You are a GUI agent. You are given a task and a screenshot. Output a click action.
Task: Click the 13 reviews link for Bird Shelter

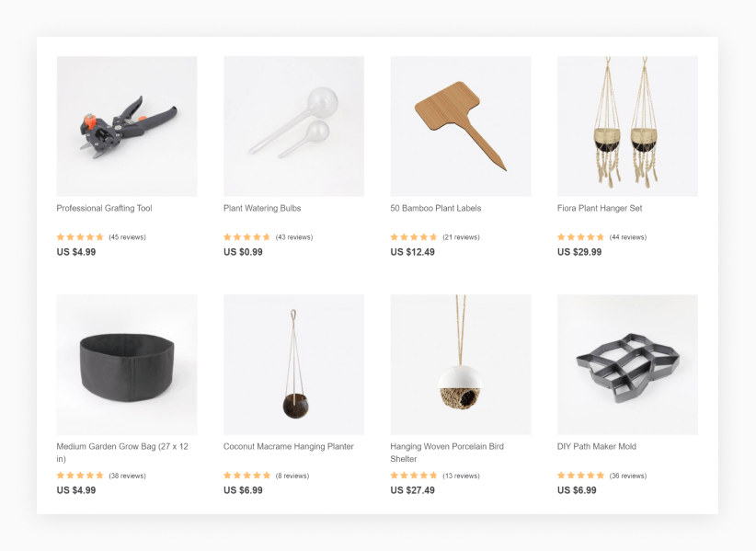coord(461,476)
